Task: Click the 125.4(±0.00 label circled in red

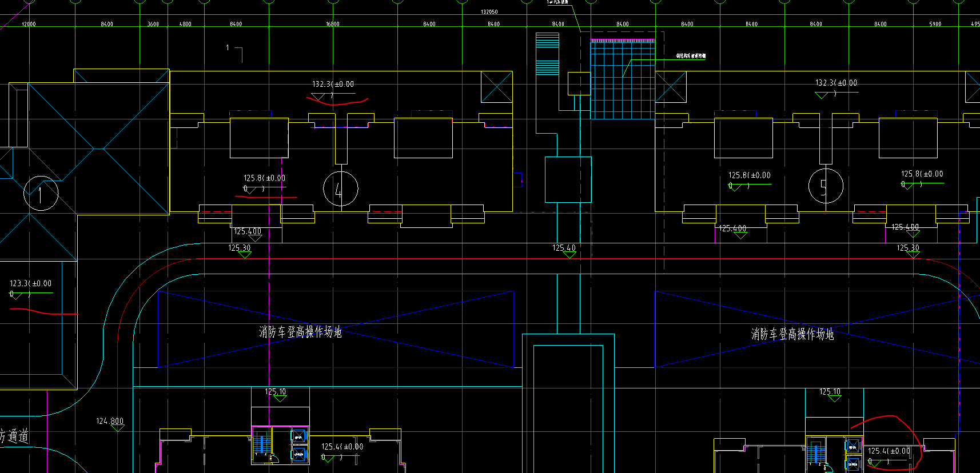Action: pos(889,451)
